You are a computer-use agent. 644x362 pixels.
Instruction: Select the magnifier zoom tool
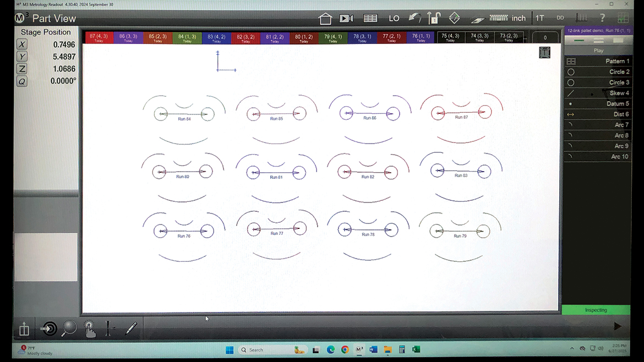(x=69, y=328)
